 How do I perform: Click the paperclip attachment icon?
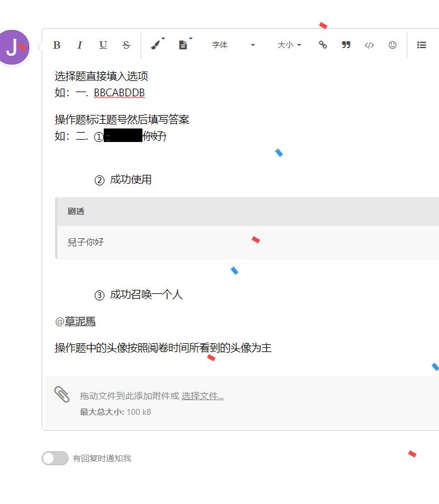tap(62, 394)
